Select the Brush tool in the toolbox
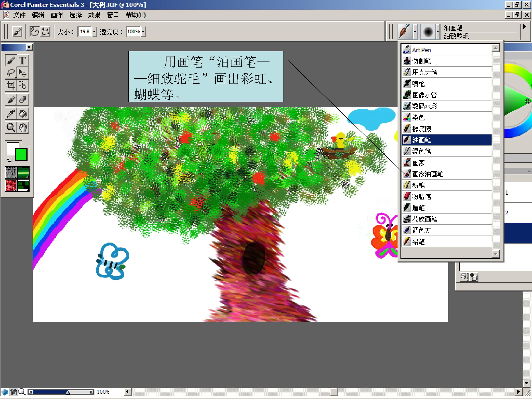Screen dimensions: 532x399 (x=11, y=61)
